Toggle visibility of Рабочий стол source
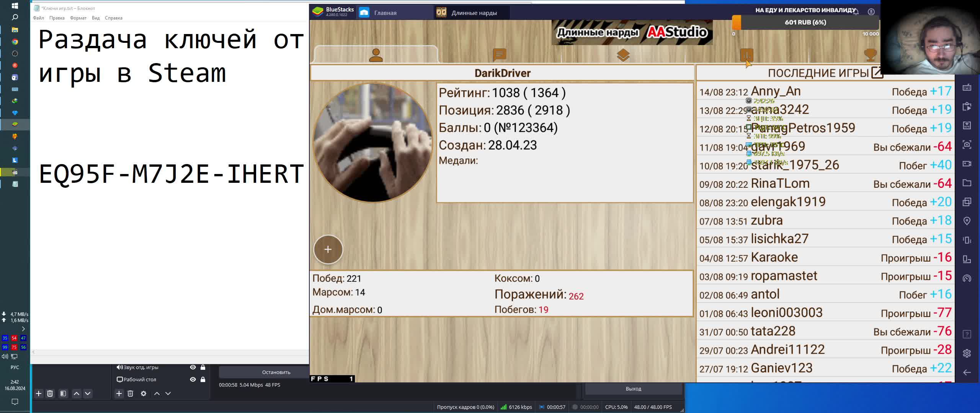 click(x=193, y=379)
